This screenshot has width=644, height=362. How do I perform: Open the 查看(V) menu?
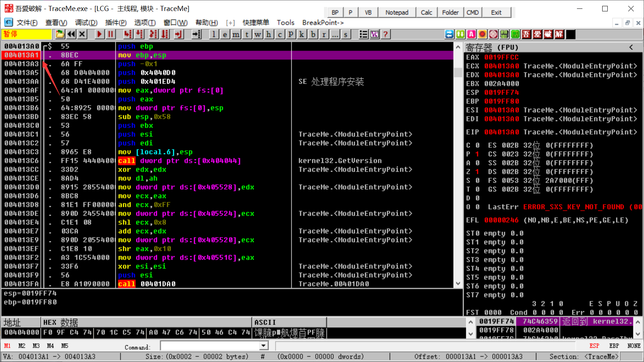click(56, 23)
